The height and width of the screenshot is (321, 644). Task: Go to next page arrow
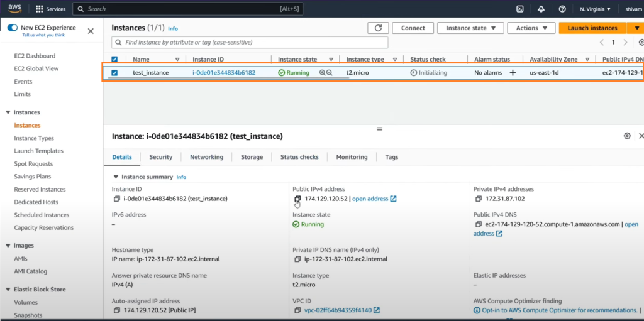point(625,42)
